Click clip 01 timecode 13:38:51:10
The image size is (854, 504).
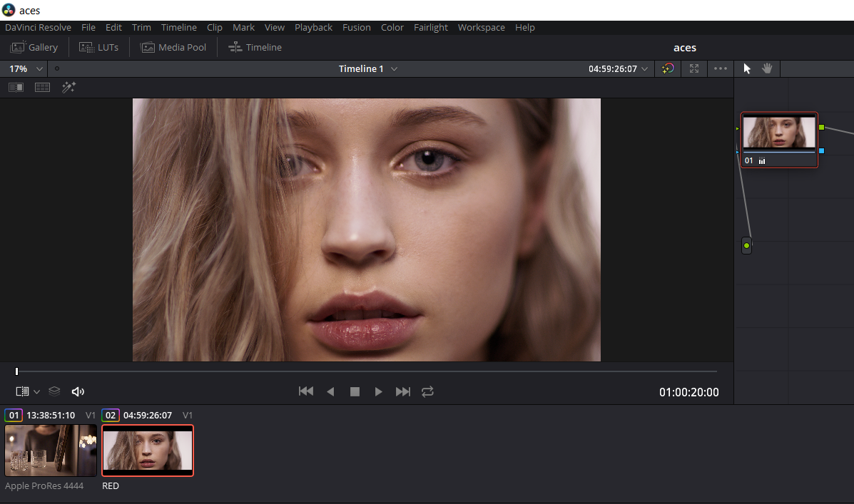(51, 416)
